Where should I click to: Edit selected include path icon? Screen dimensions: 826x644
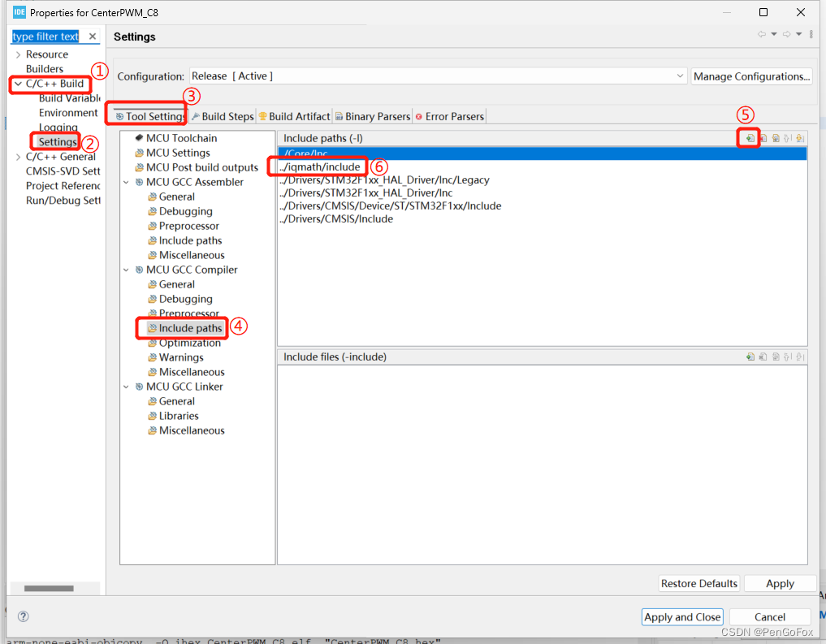776,138
